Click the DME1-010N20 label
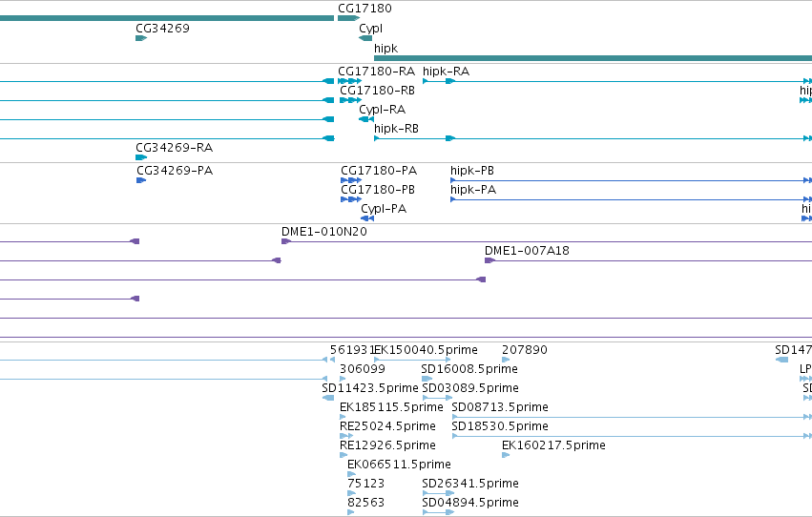Screen dimensions: 812x517 click(324, 232)
